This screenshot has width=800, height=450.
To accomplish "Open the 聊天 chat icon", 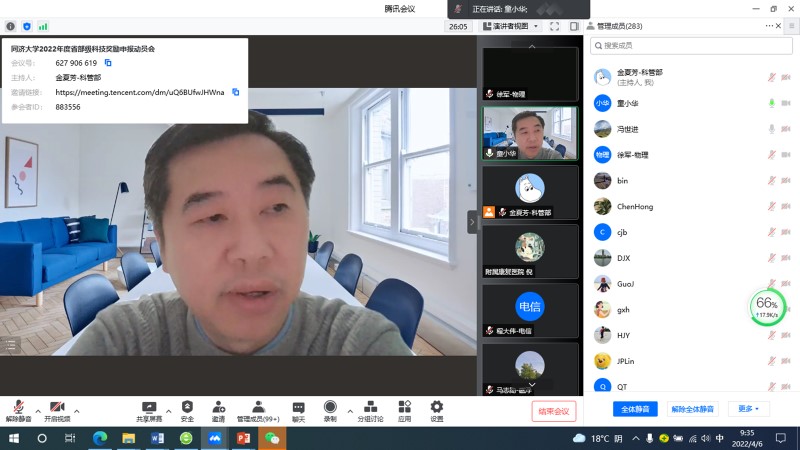I will tap(298, 411).
